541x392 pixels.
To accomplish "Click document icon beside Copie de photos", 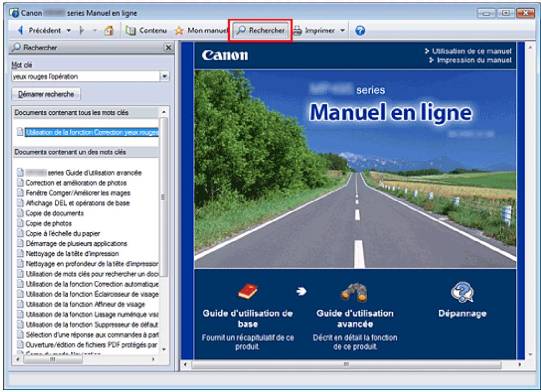I will point(20,223).
